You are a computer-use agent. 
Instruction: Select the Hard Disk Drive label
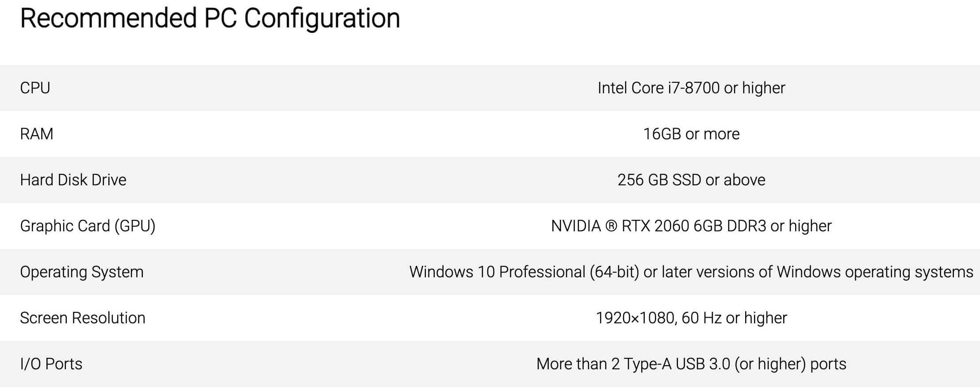pos(73,180)
